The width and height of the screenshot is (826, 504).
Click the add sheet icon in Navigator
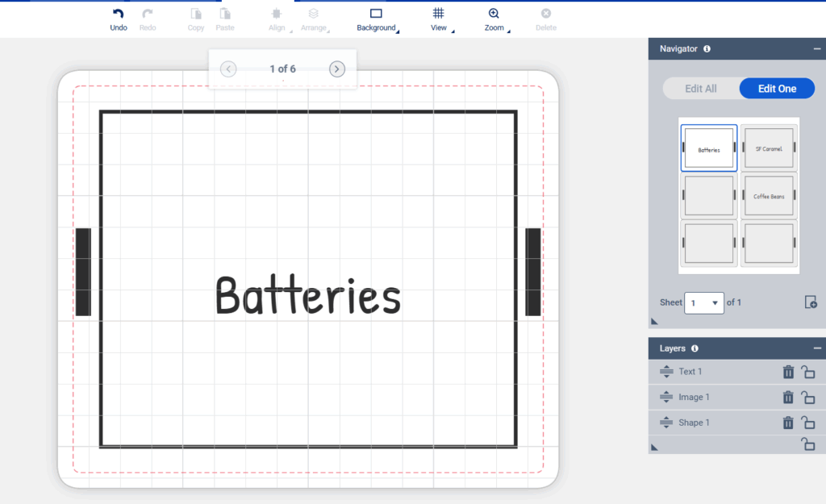point(811,302)
